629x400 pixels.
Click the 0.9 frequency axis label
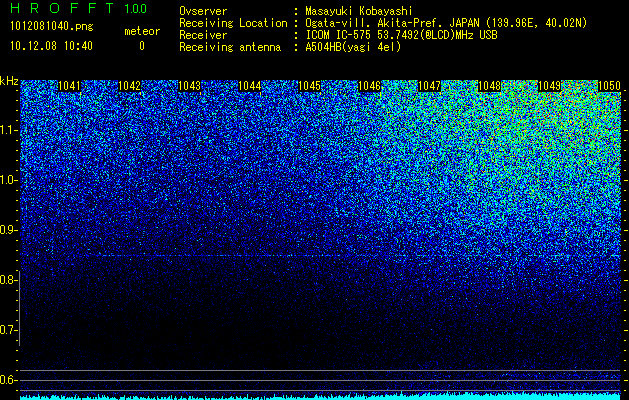(8, 230)
